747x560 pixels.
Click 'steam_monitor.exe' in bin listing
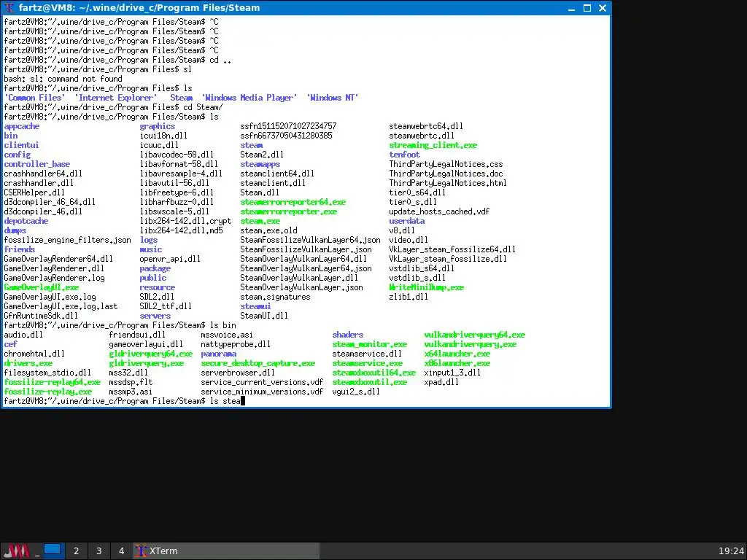[370, 344]
